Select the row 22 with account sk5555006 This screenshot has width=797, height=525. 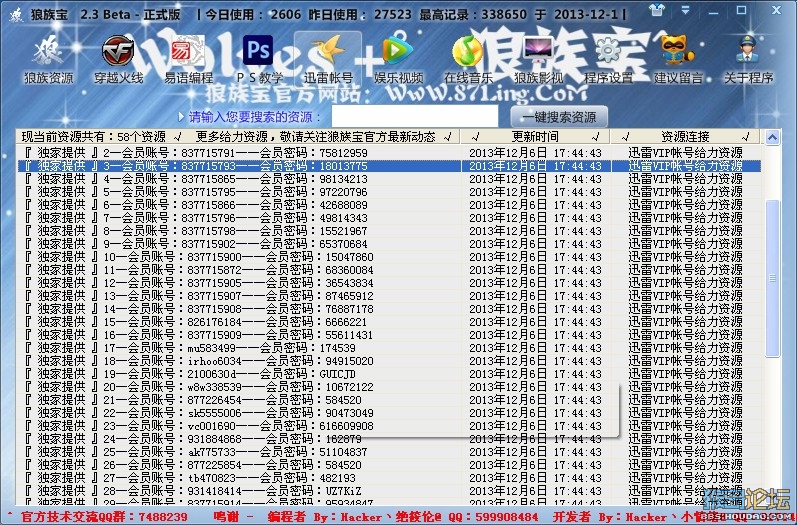click(389, 413)
